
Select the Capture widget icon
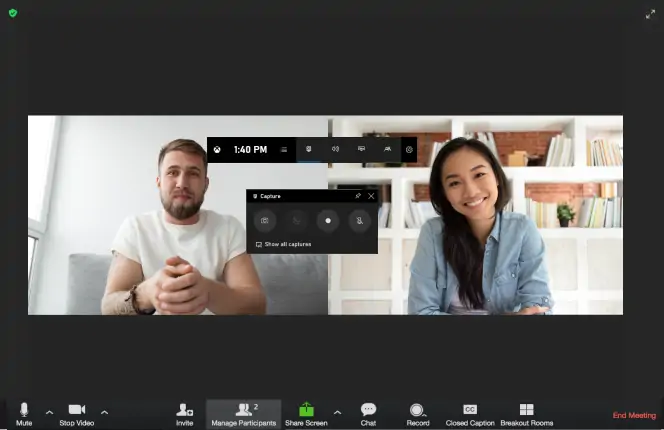click(x=309, y=149)
